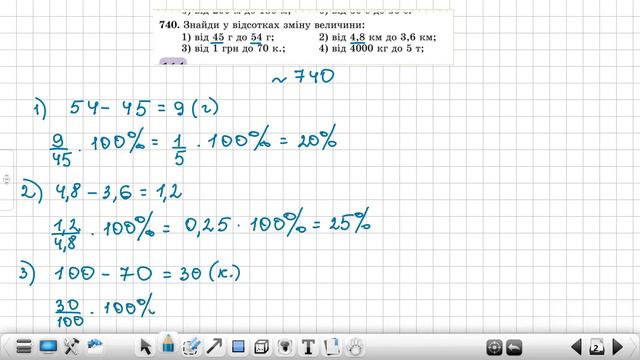
Task: Select the eraser selection tool
Action: pyautogui.click(x=191, y=347)
